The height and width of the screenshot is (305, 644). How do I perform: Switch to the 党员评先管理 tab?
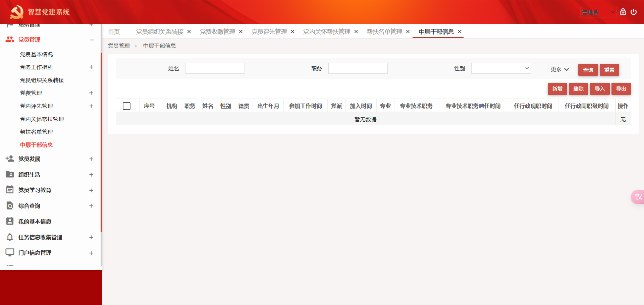coord(269,32)
